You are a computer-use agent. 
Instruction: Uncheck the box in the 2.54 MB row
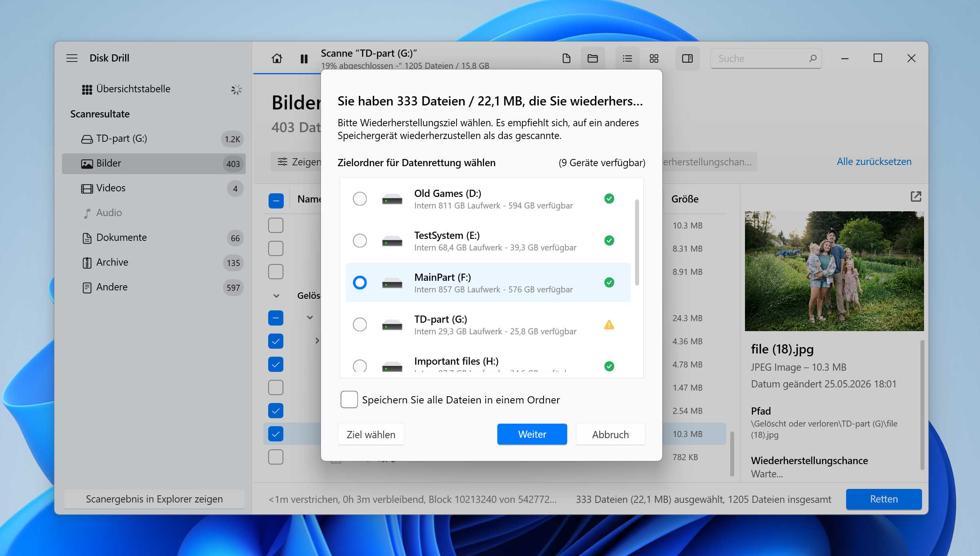click(276, 411)
